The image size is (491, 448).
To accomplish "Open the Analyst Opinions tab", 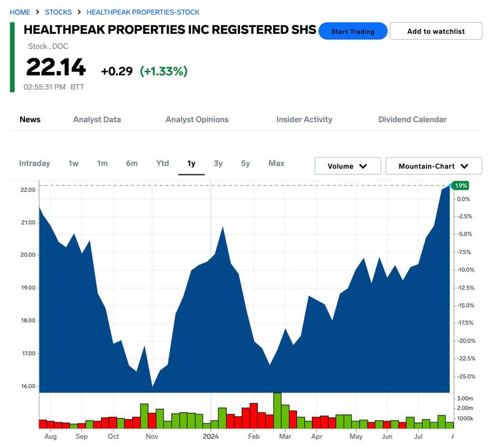I will click(196, 120).
